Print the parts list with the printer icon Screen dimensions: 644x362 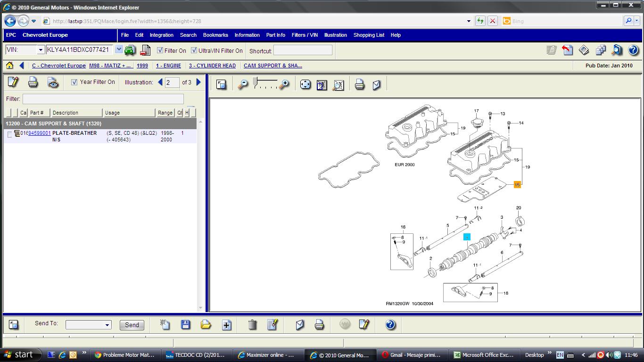click(33, 82)
